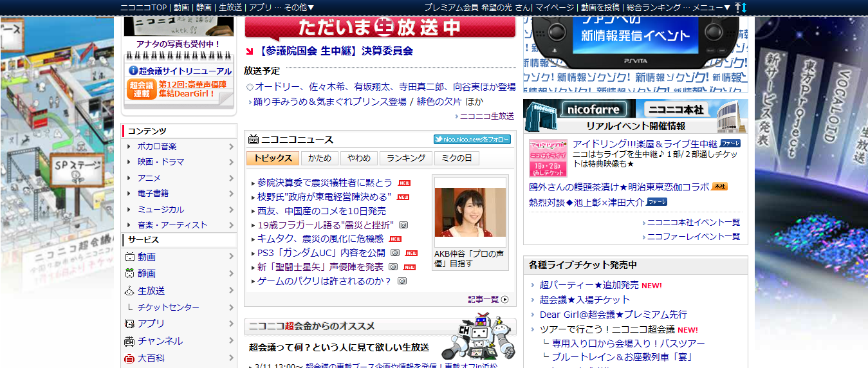Open キムタク、震災の風化に危機感 headline

tap(320, 239)
